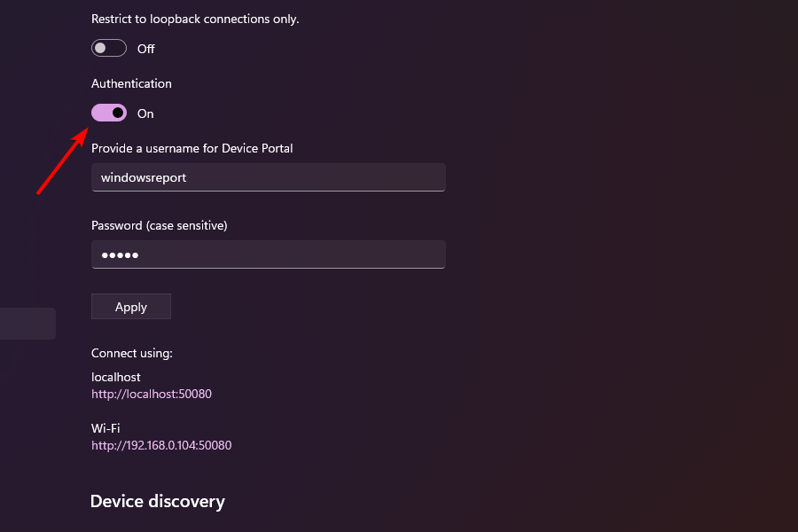The width and height of the screenshot is (798, 532).
Task: Focus the Password (case sensitive) field
Action: point(268,254)
